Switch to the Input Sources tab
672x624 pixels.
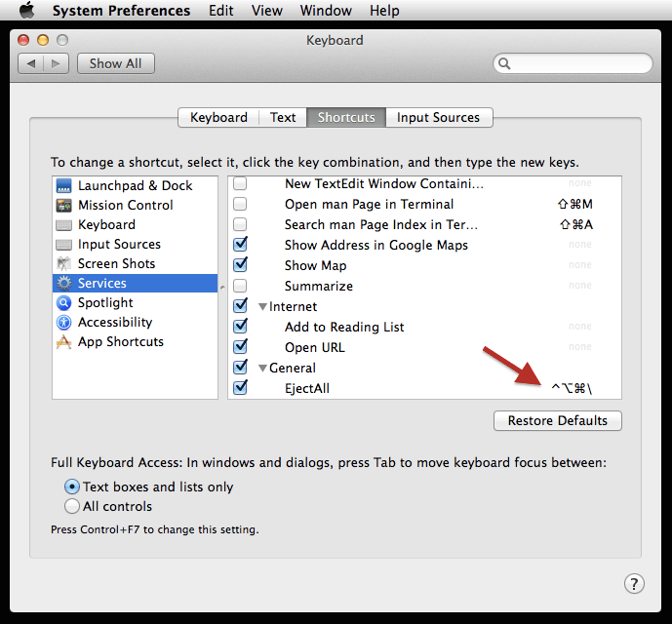pos(439,117)
